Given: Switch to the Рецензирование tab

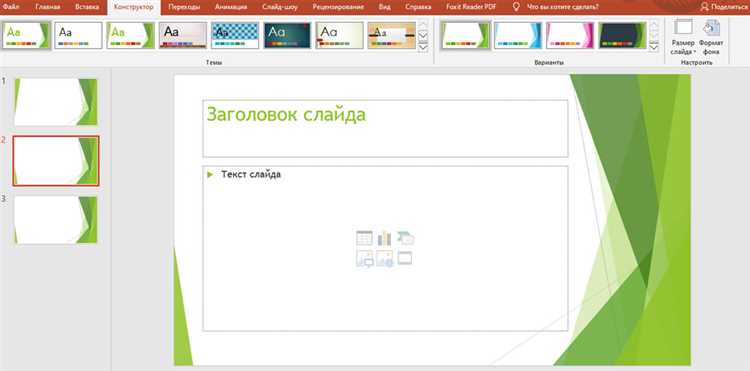Looking at the screenshot, I should (x=338, y=7).
